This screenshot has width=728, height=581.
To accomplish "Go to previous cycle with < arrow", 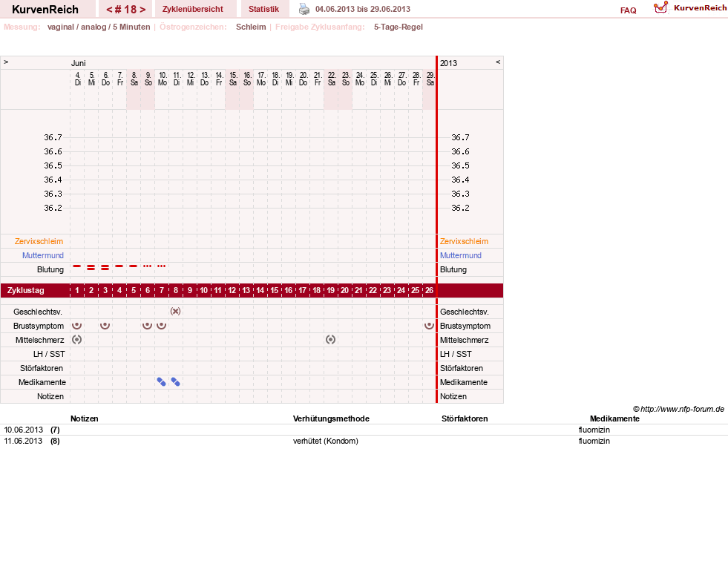I will click(109, 10).
